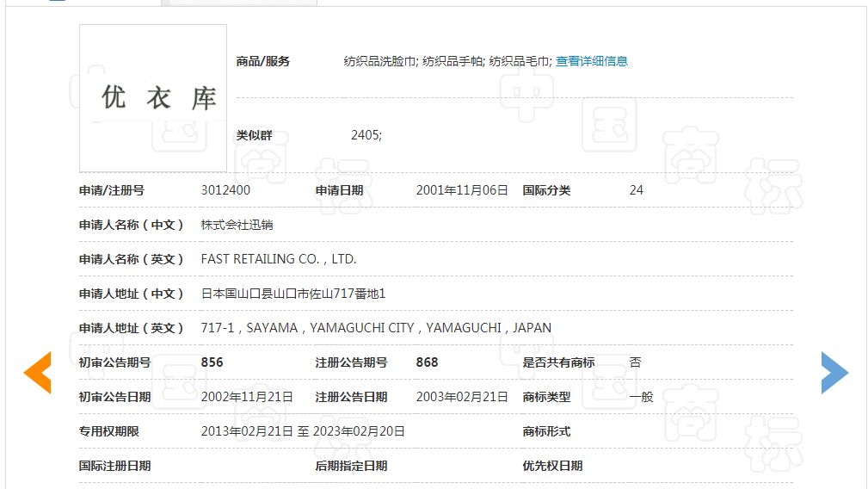Select trademark type value 一般
868x489 pixels.
[x=641, y=397]
